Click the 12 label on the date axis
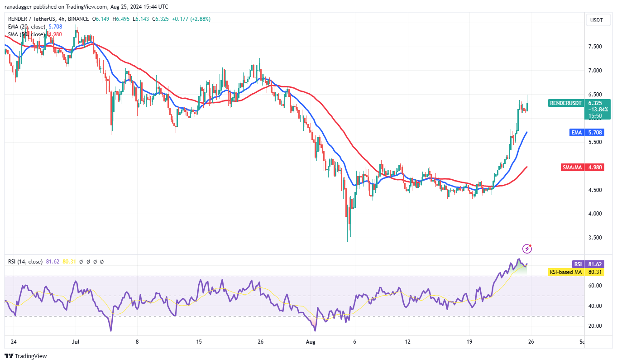This screenshot has height=364, width=617. tap(407, 342)
